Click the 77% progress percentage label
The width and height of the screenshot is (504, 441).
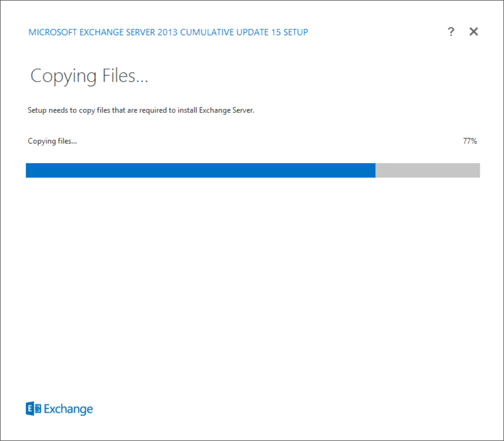470,141
